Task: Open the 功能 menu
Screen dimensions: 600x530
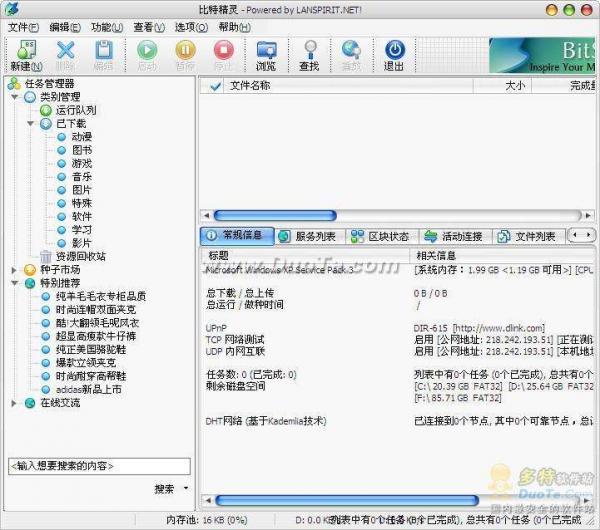Action: [x=107, y=28]
